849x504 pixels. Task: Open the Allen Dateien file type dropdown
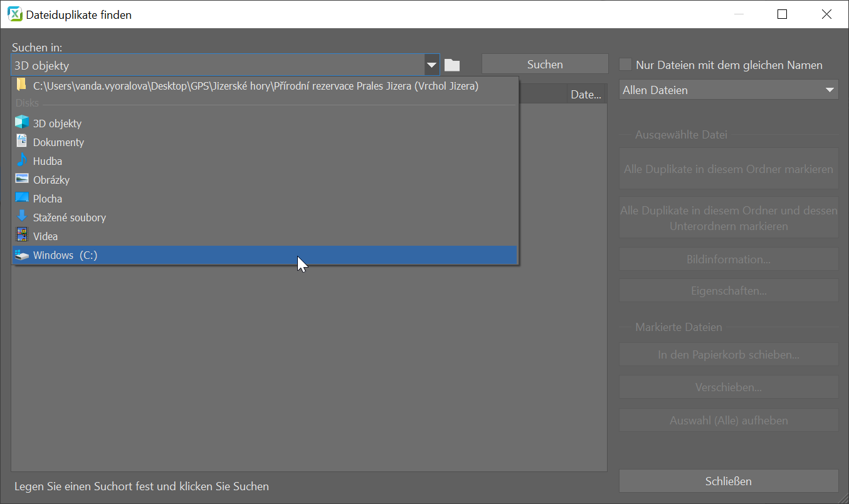tap(729, 90)
